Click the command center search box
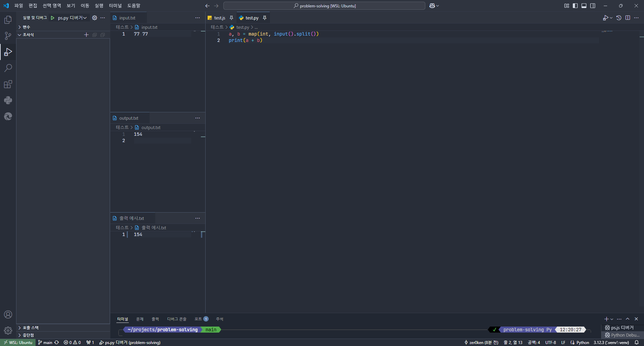 pos(324,6)
